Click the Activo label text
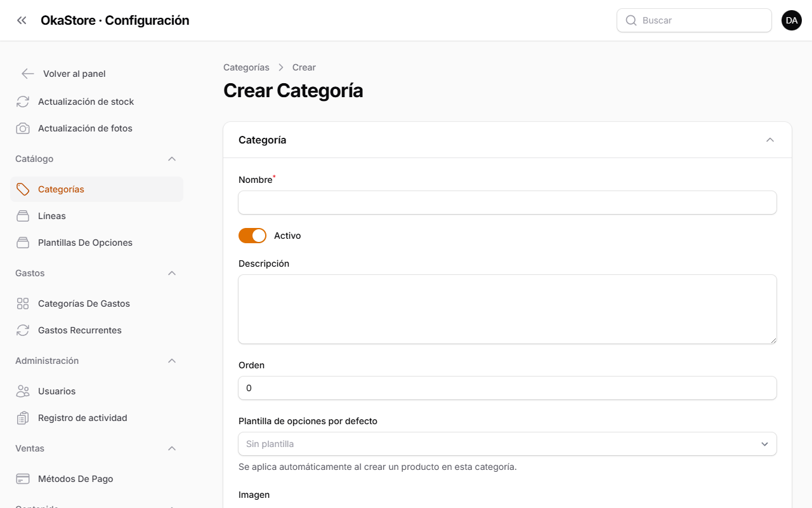Screen dimensions: 812x508 [287, 236]
